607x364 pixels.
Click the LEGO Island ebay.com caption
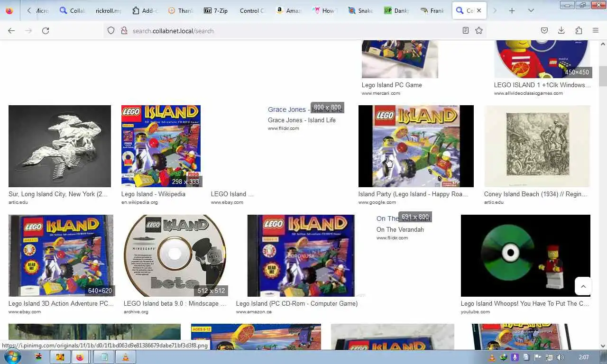tap(232, 194)
